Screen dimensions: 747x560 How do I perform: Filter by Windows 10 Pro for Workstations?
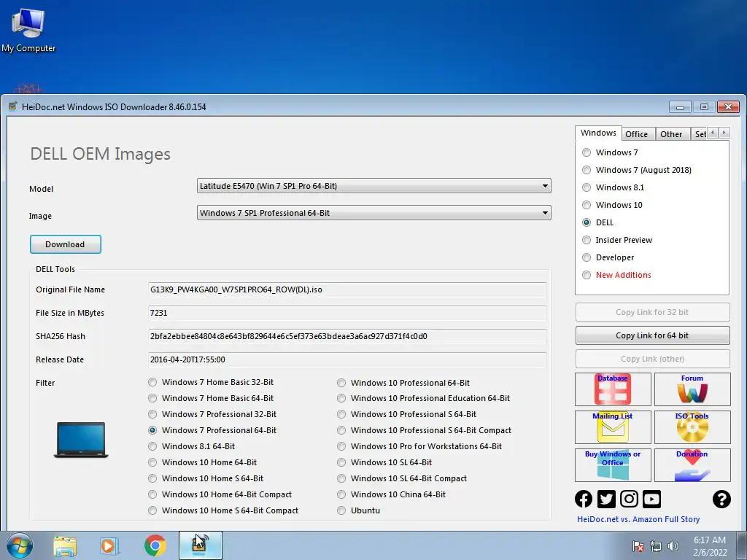pyautogui.click(x=419, y=446)
